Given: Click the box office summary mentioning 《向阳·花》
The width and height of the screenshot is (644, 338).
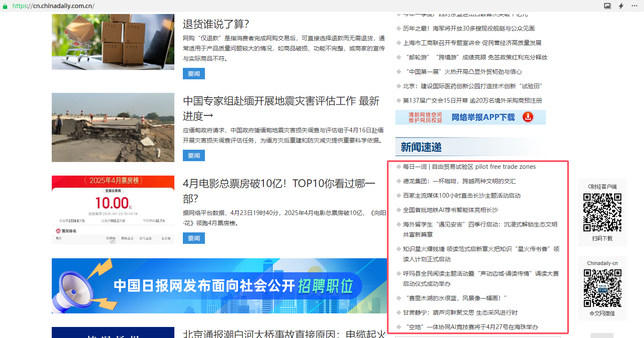Looking at the screenshot, I should click(x=284, y=218).
